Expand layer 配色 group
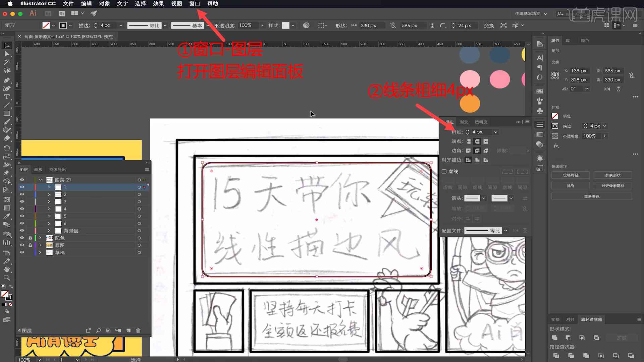The width and height of the screenshot is (644, 362). click(x=40, y=238)
